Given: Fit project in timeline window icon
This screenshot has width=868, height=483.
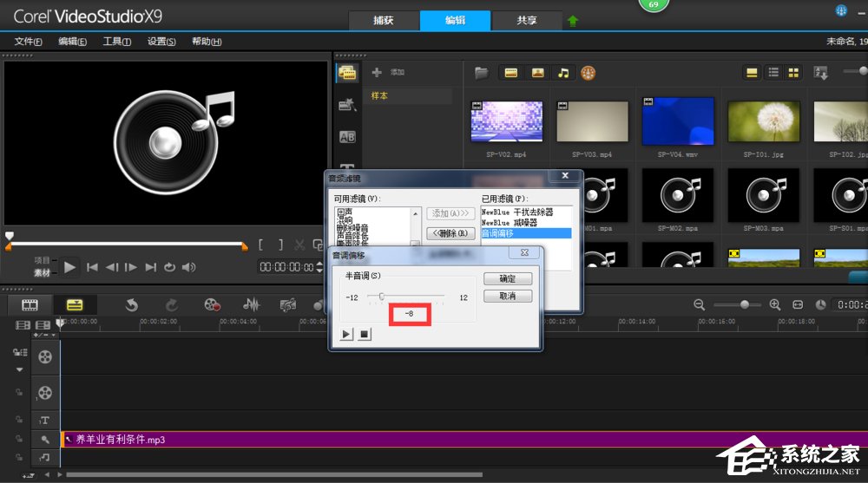Looking at the screenshot, I should pos(798,304).
